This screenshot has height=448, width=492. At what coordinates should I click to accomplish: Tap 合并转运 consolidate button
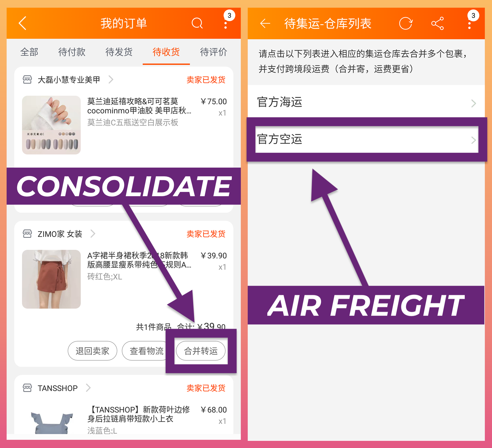[x=201, y=351]
